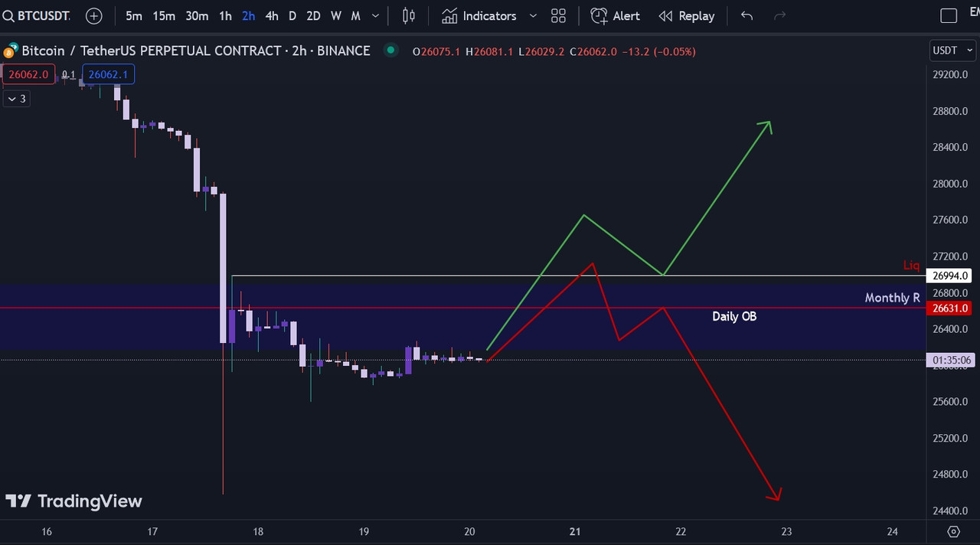Start bar Replay mode
Screen dimensions: 980x545
pos(687,15)
